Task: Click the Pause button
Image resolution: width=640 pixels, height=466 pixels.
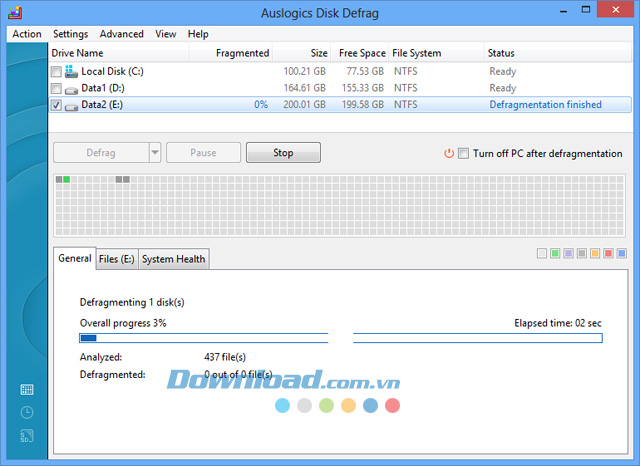Action: pyautogui.click(x=203, y=153)
